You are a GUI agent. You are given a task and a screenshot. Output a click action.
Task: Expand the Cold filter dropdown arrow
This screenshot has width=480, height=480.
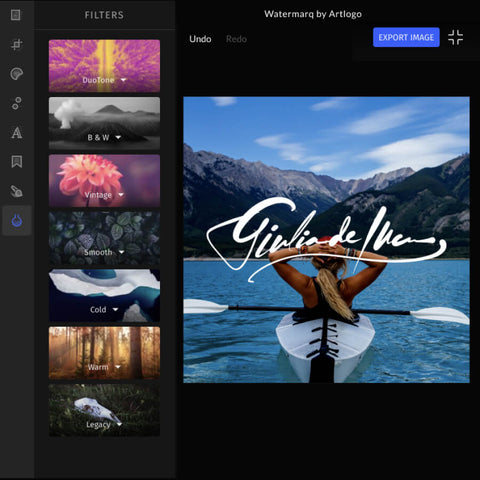click(x=115, y=309)
